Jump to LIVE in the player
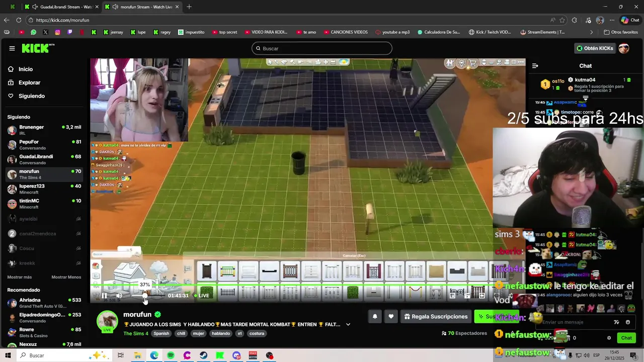This screenshot has height=362, width=644. (202, 296)
